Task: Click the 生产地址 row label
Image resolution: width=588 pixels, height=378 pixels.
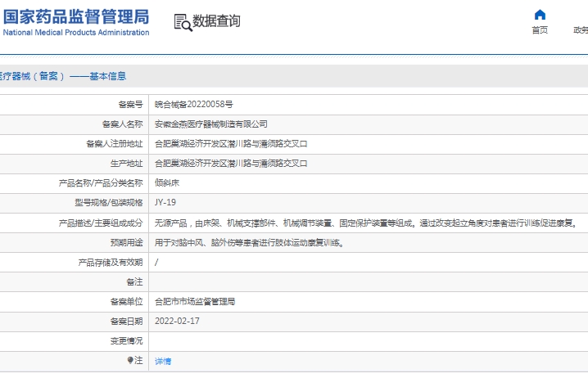Action: (126, 164)
